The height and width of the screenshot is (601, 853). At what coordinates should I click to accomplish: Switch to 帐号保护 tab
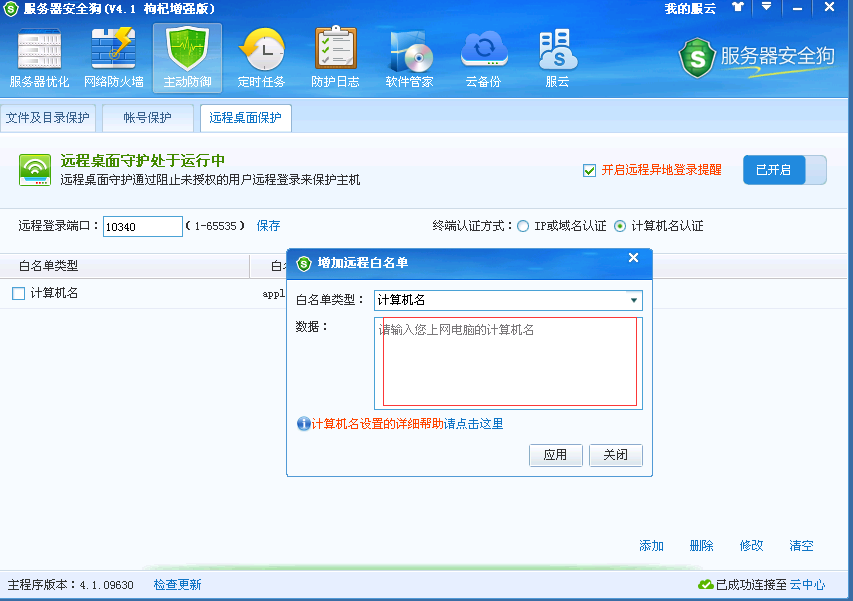147,118
